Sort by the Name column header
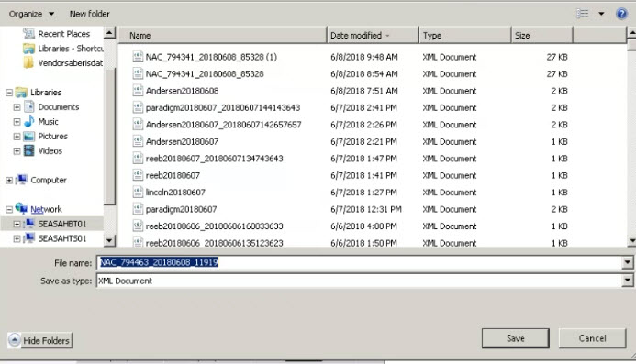The image size is (636, 364). point(223,35)
